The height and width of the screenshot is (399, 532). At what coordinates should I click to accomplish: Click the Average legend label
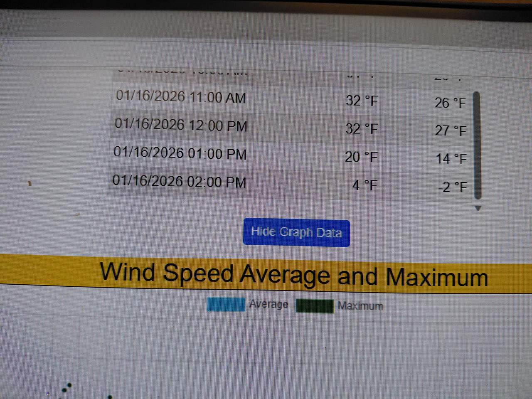tap(268, 304)
